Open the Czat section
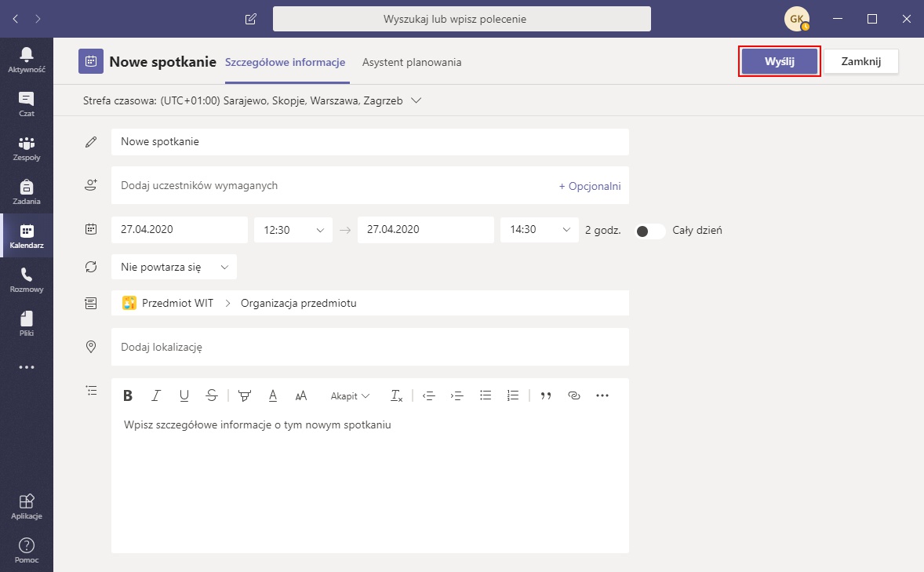924x572 pixels. pyautogui.click(x=27, y=104)
